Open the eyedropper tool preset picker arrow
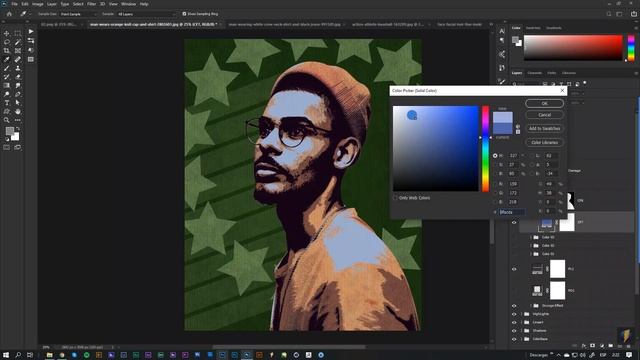 (30, 14)
